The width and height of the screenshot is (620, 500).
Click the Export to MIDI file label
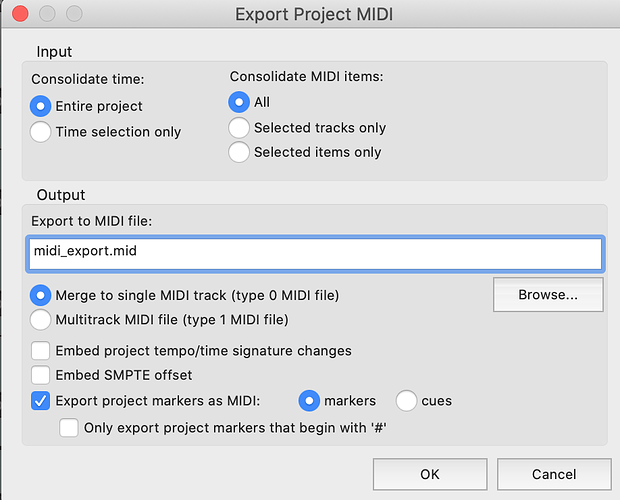tap(92, 221)
